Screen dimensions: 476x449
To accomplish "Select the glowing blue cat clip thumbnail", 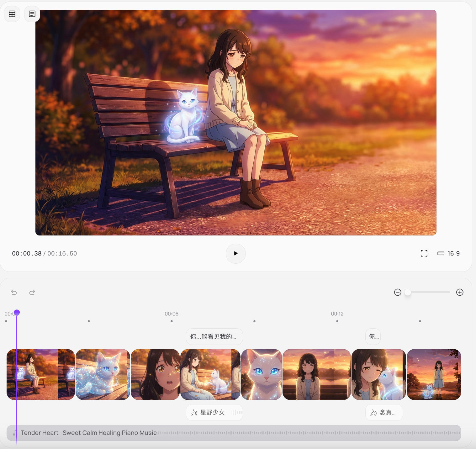I will coord(103,374).
